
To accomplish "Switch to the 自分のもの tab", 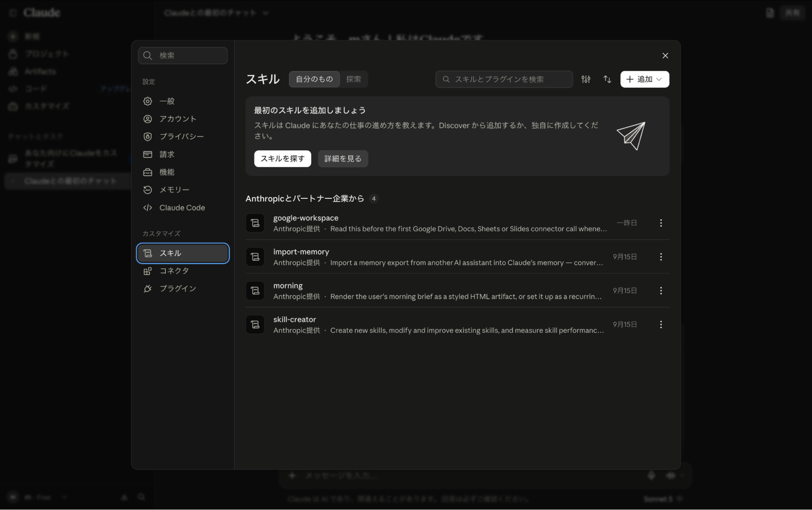I will (314, 79).
